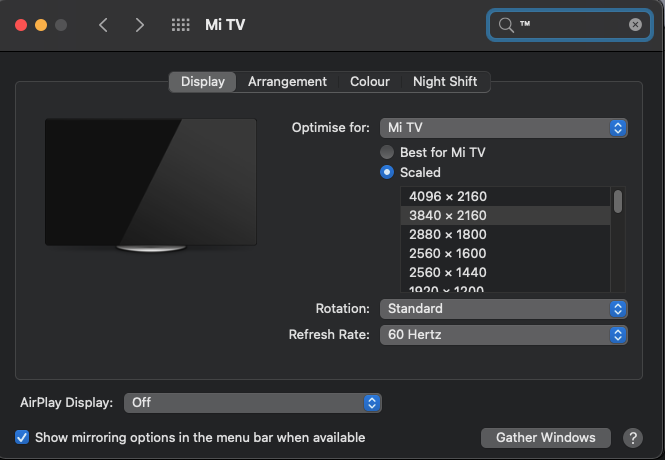This screenshot has height=460, width=665.
Task: Toggle show mirroring options checkbox
Action: (x=22, y=437)
